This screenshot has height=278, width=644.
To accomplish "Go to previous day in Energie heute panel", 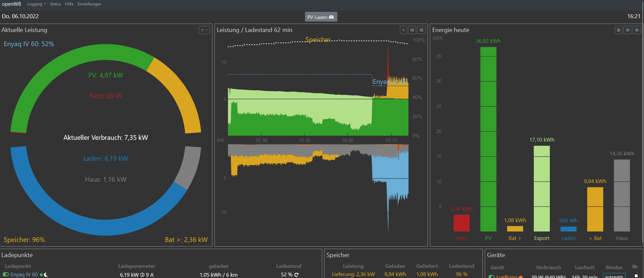I will click(628, 30).
